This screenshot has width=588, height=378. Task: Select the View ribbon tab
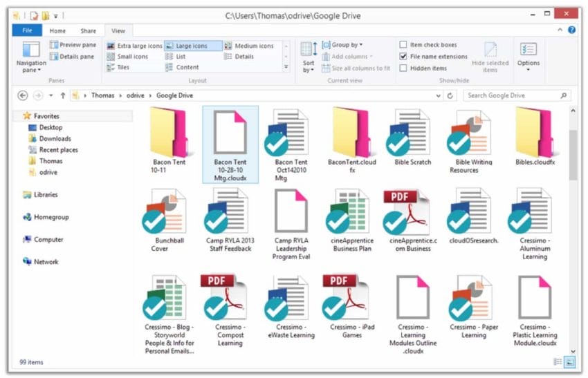(118, 30)
